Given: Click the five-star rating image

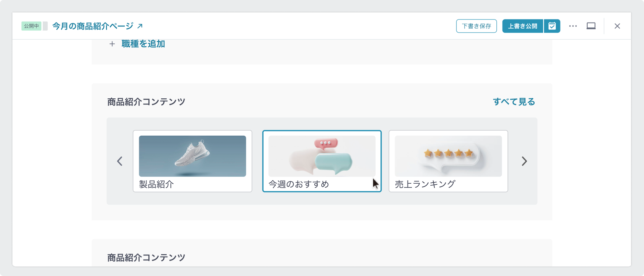Looking at the screenshot, I should point(448,156).
